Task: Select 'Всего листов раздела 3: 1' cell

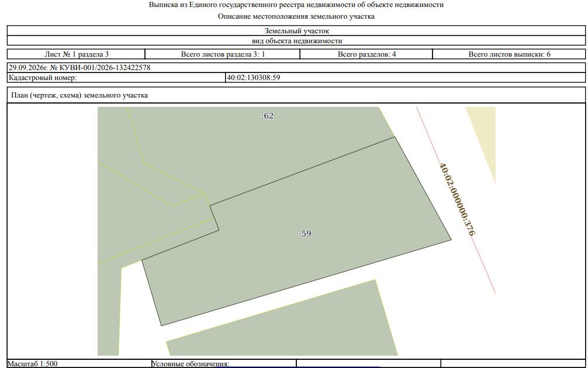Action: pyautogui.click(x=223, y=54)
